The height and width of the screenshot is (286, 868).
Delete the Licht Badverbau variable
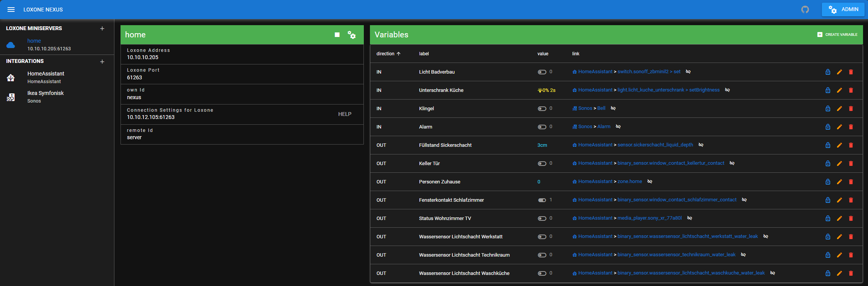[851, 72]
